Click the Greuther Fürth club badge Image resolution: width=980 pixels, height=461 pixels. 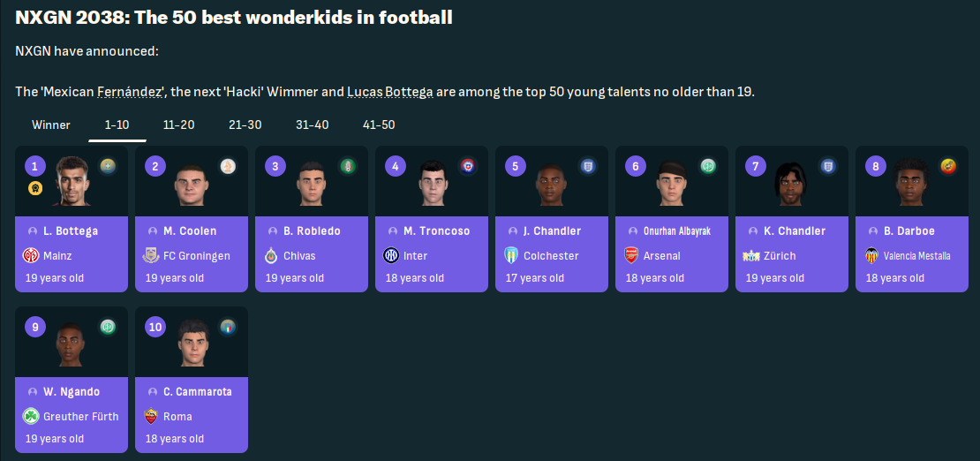click(31, 416)
